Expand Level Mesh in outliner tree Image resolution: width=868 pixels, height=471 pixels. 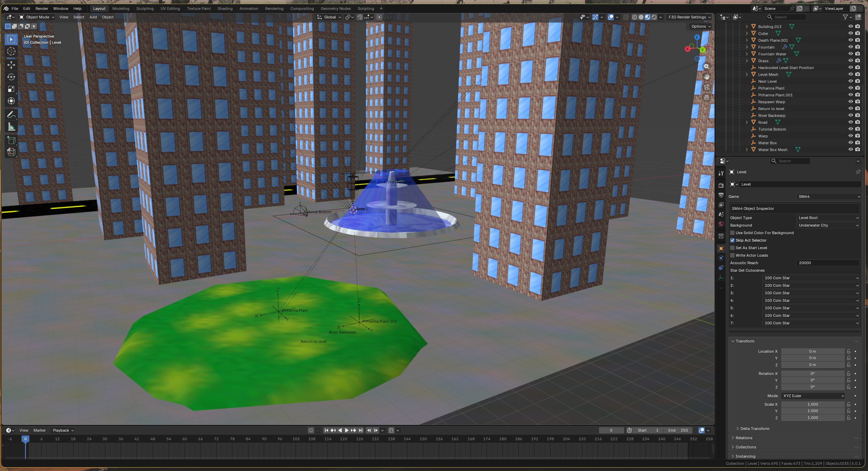tap(747, 75)
